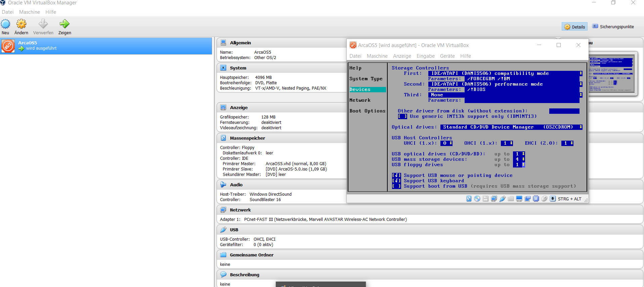This screenshot has height=287, width=644.
Task: Open Geräte menu in ArcaOS5 VM window
Action: [447, 56]
